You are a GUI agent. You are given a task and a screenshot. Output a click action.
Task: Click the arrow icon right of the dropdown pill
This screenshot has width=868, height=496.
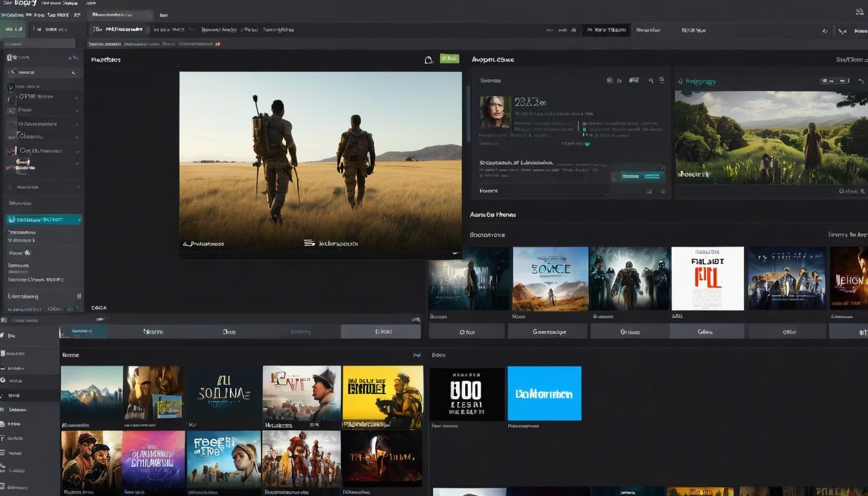tap(861, 81)
